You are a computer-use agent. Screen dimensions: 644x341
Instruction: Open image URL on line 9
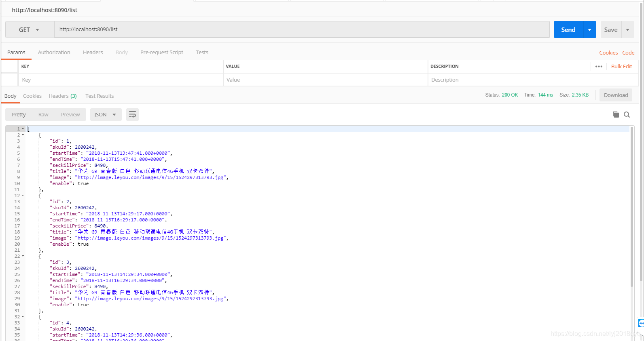tap(150, 177)
